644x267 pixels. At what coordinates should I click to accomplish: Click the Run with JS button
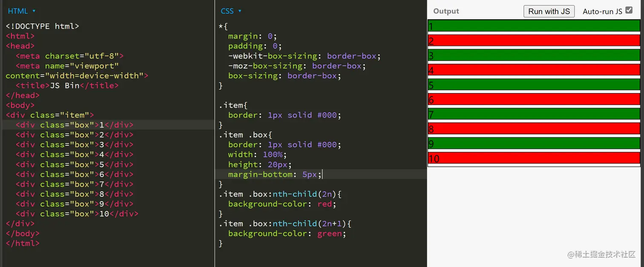tap(549, 11)
